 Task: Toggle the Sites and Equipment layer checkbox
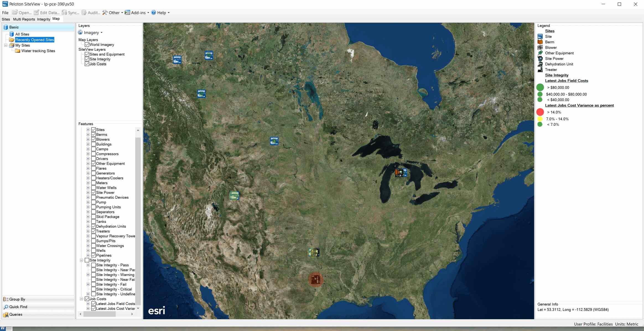coord(87,54)
